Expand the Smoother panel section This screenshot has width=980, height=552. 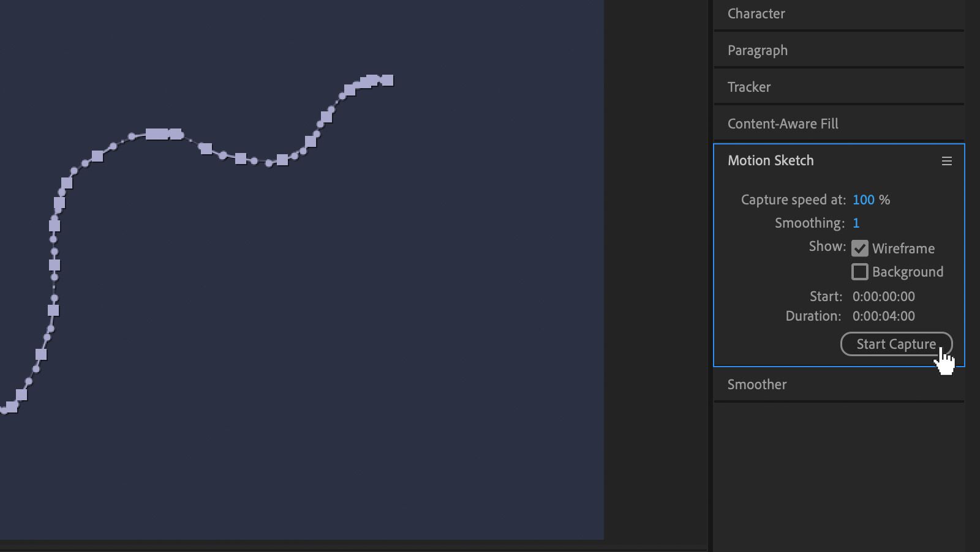757,384
